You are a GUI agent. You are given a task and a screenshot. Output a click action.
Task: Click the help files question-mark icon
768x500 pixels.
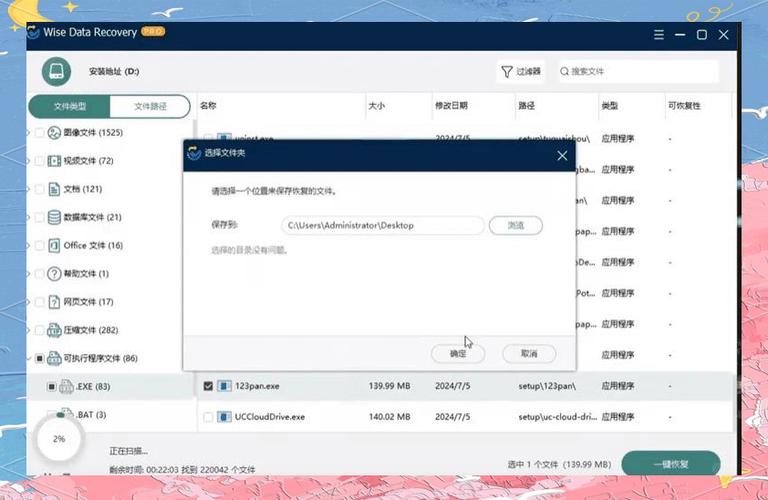(54, 274)
